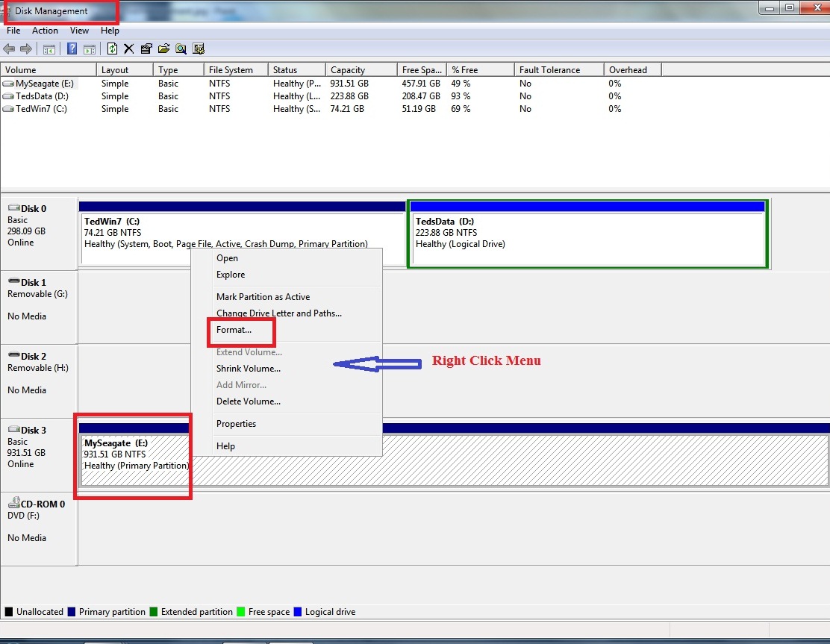Choose Shrink Volume in the context menu
Viewport: 830px width, 644px height.
pyautogui.click(x=249, y=368)
